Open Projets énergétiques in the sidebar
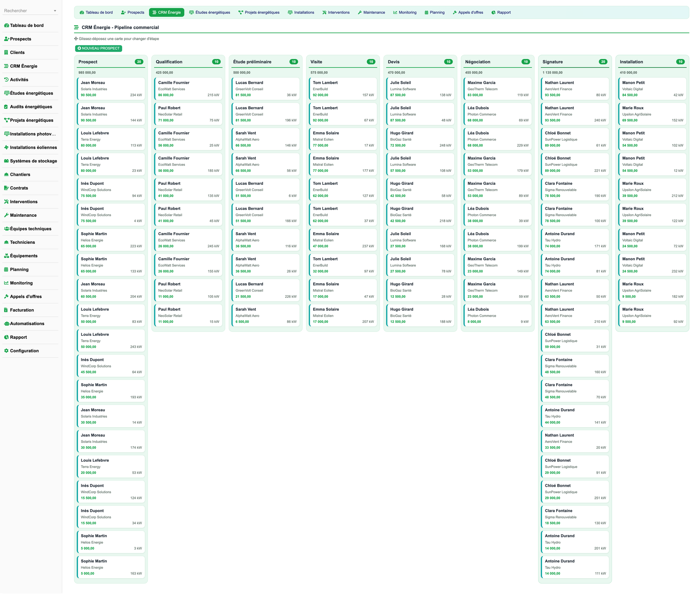 coord(30,120)
